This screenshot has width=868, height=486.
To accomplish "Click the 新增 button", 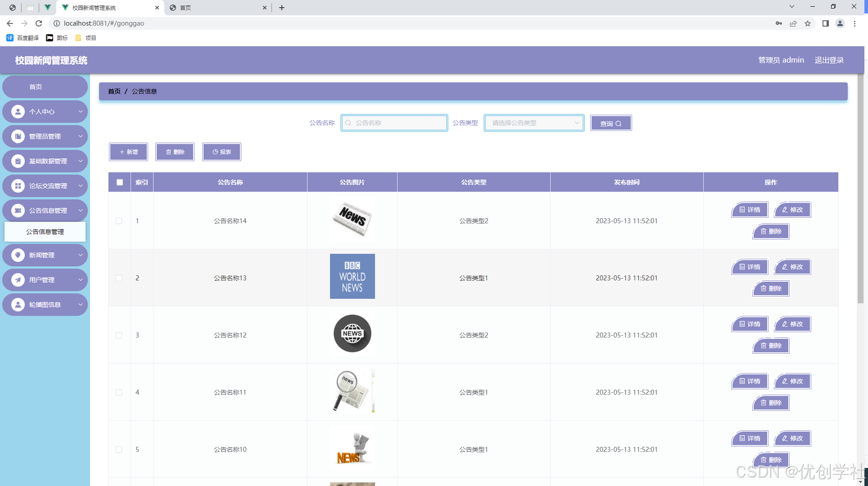I will click(x=128, y=152).
